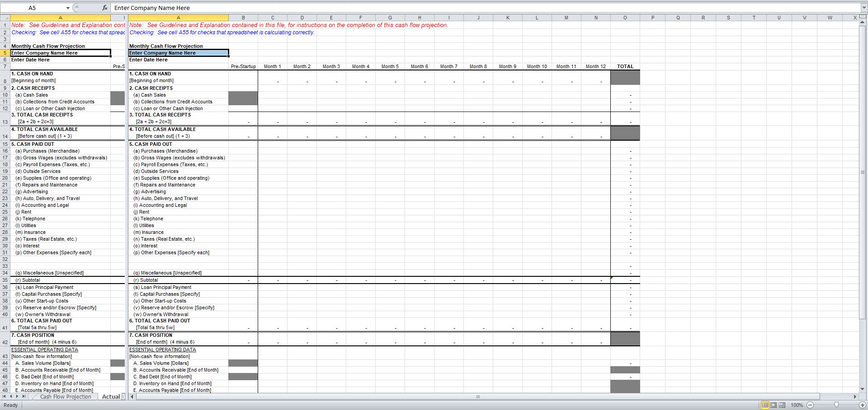Expand the Name Box dropdown arrow
Viewport: 868px width, 410px height.
68,8
